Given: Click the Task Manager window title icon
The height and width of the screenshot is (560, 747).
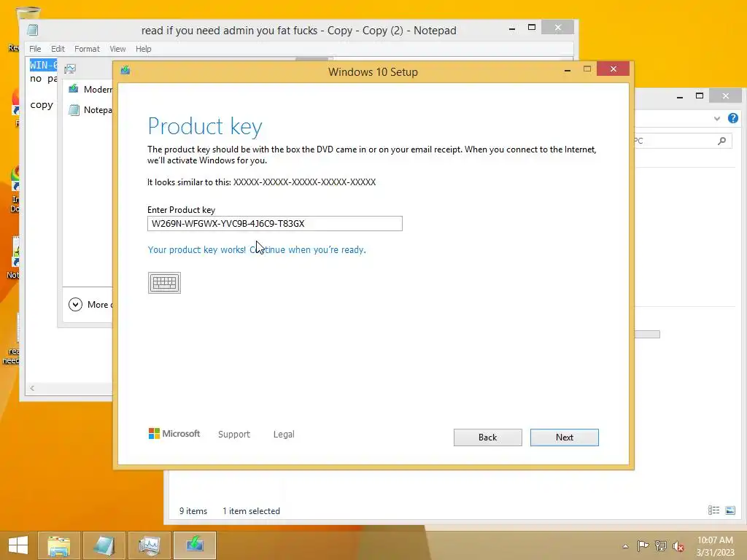Looking at the screenshot, I should click(70, 69).
